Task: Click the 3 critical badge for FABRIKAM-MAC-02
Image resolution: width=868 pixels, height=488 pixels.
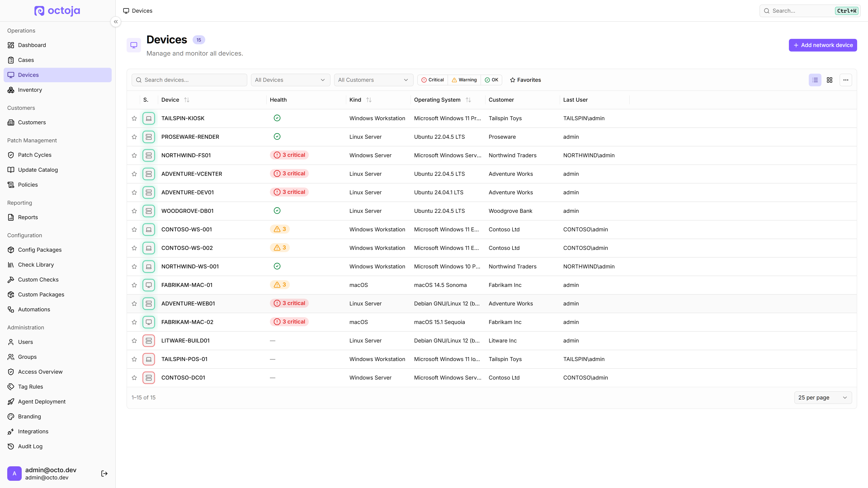Action: point(289,322)
